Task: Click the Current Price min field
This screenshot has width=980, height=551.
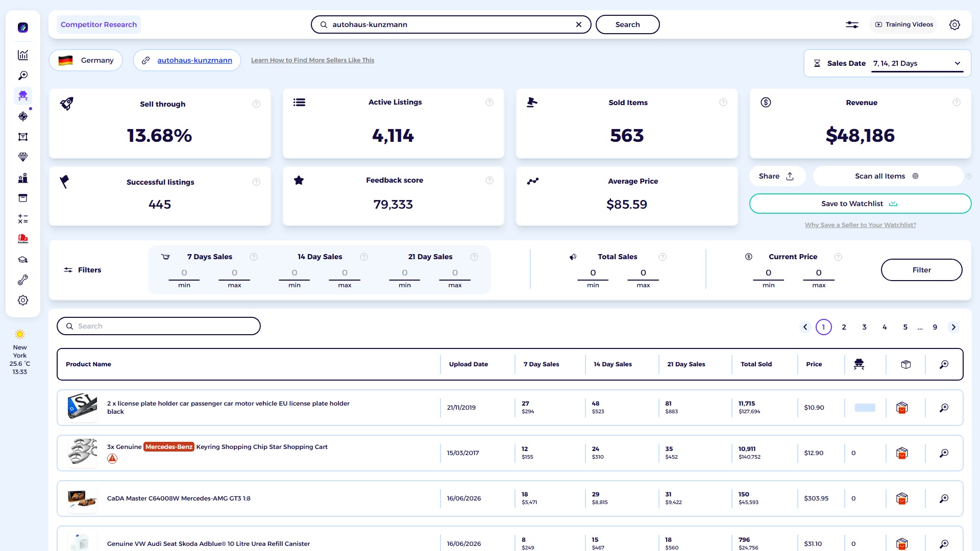Action: [x=768, y=273]
